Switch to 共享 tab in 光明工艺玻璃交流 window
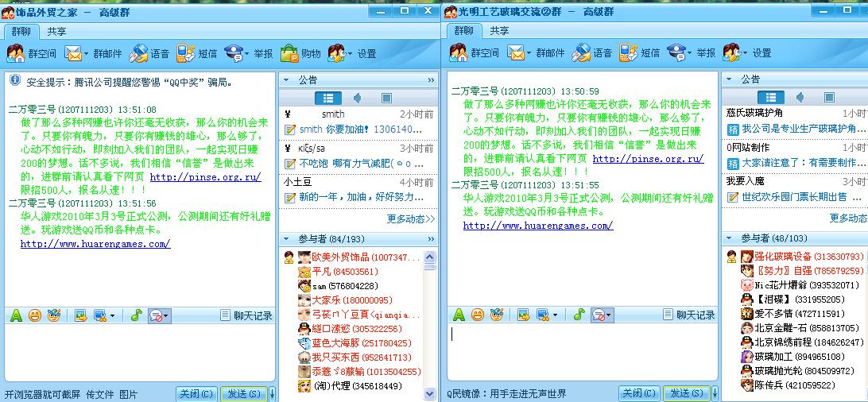This screenshot has height=402, width=868. click(499, 31)
